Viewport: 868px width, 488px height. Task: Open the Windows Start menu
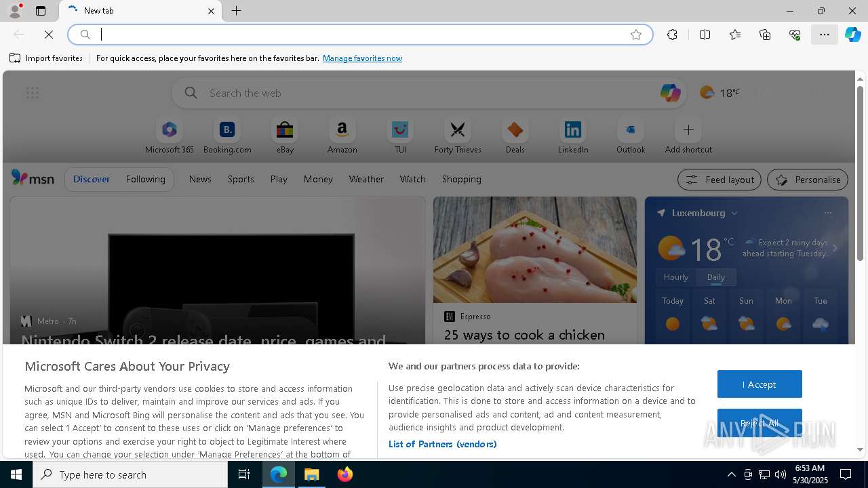(x=16, y=474)
